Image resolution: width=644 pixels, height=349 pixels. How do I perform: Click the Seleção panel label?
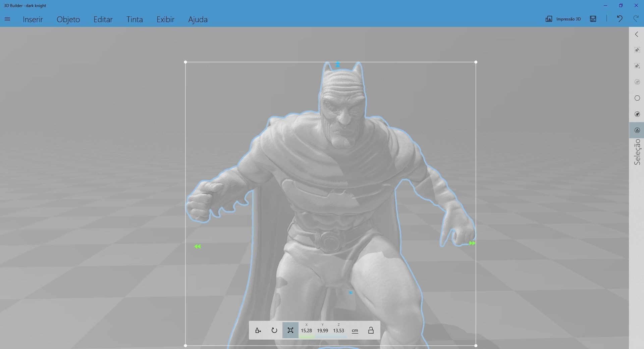click(637, 152)
